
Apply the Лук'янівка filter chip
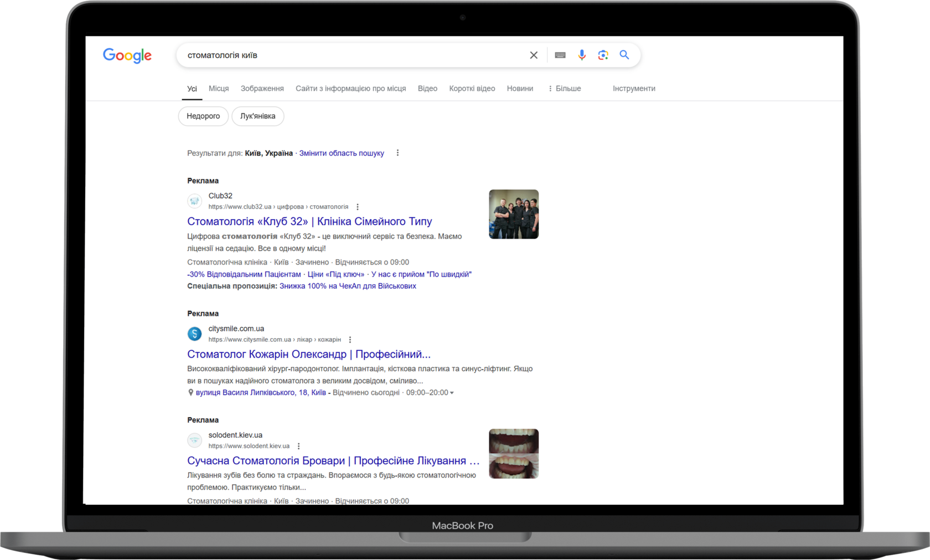[x=258, y=116]
